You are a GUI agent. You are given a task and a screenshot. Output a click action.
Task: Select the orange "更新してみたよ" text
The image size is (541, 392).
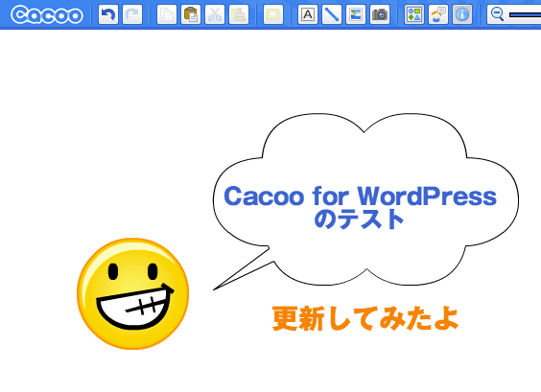[365, 318]
